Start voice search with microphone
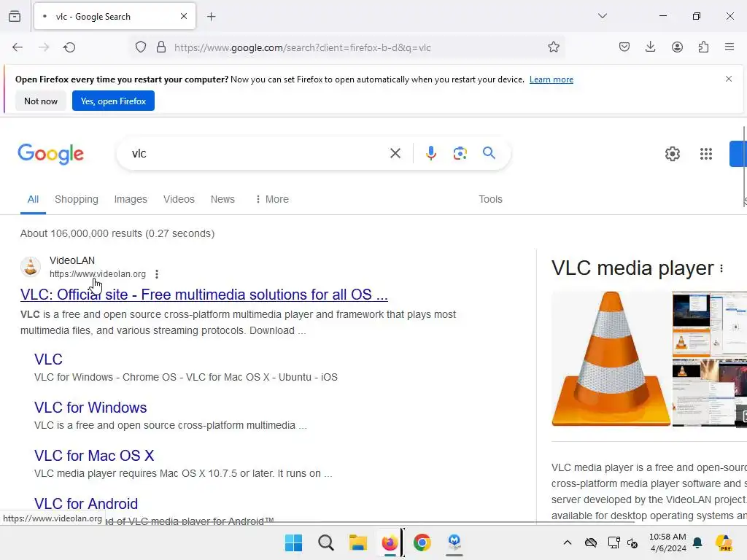Screen dimensions: 747x560 tap(430, 153)
